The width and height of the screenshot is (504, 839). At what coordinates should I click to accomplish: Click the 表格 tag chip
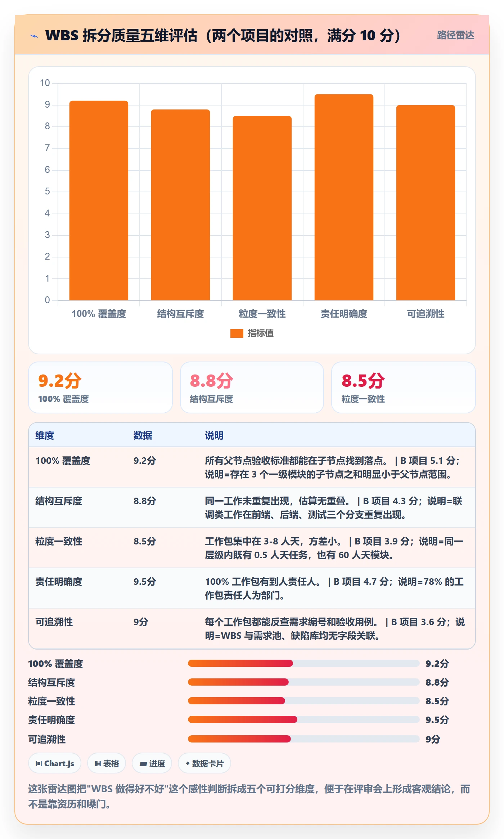107,763
